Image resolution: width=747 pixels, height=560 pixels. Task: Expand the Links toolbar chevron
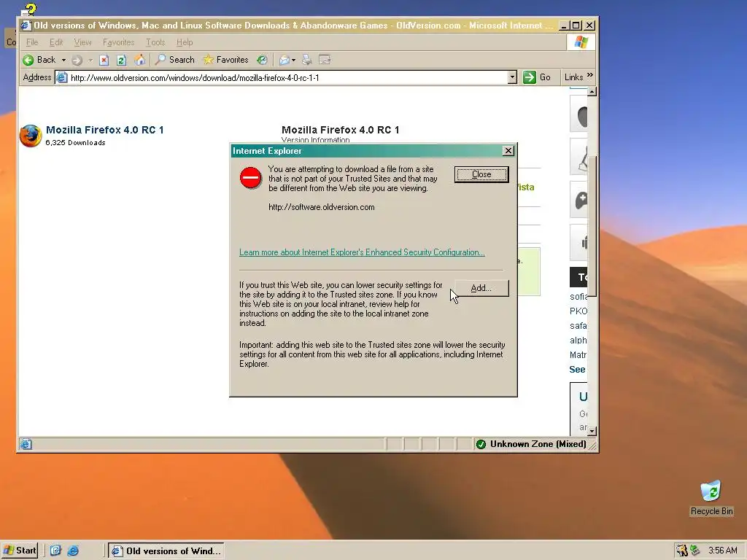pyautogui.click(x=590, y=75)
